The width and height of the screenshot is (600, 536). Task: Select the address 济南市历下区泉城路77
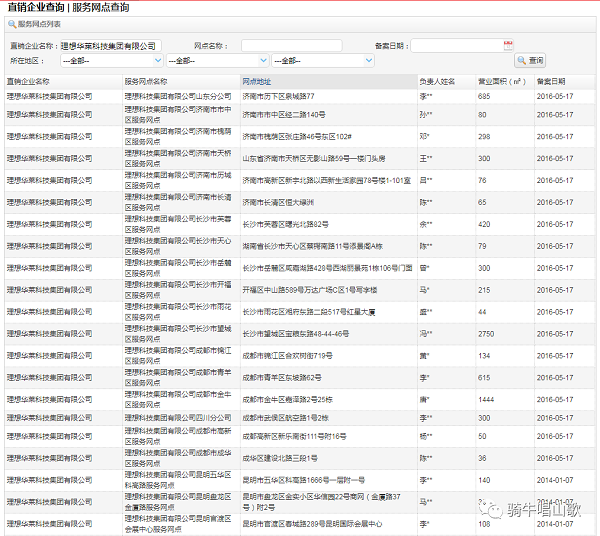pyautogui.click(x=278, y=96)
